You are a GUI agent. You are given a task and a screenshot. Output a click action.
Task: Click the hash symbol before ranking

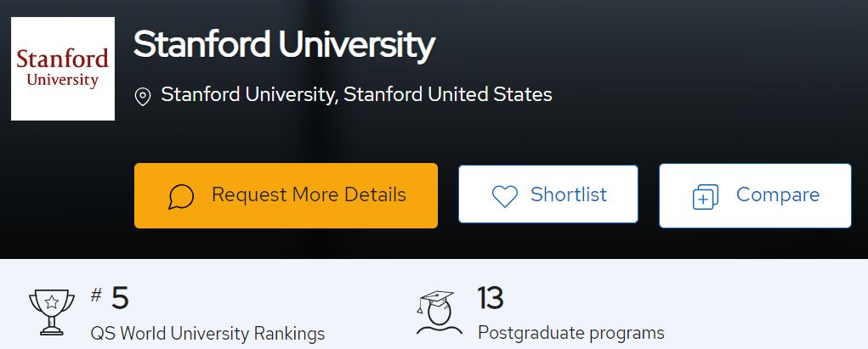(x=96, y=295)
